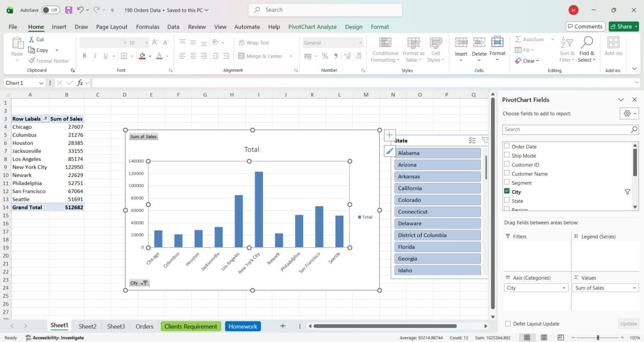Open the Row Labels filter dropdown
Screen dimensions: 644x342
[x=45, y=119]
